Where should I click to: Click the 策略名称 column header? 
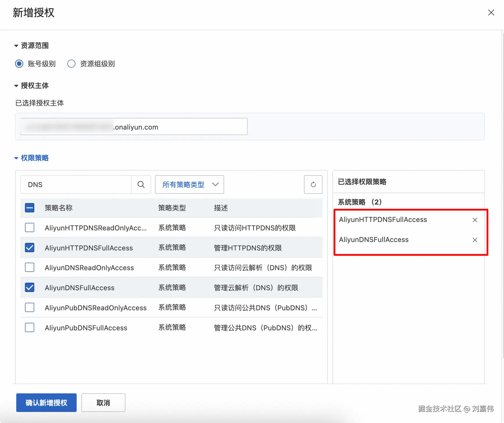click(x=59, y=208)
